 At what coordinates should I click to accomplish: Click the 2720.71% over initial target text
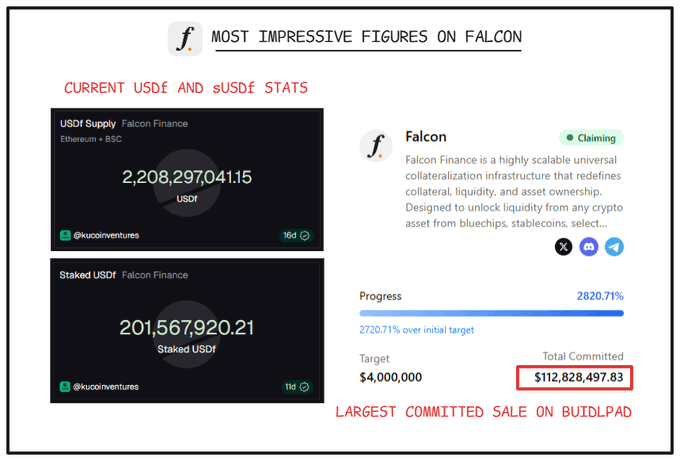(416, 330)
